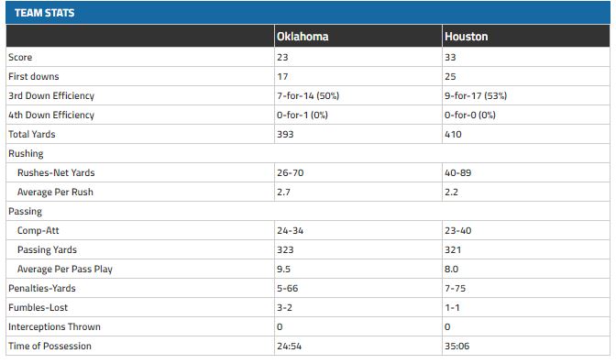Select the Houston column header
Image resolution: width=616 pixels, height=364 pixels.
[x=466, y=37]
